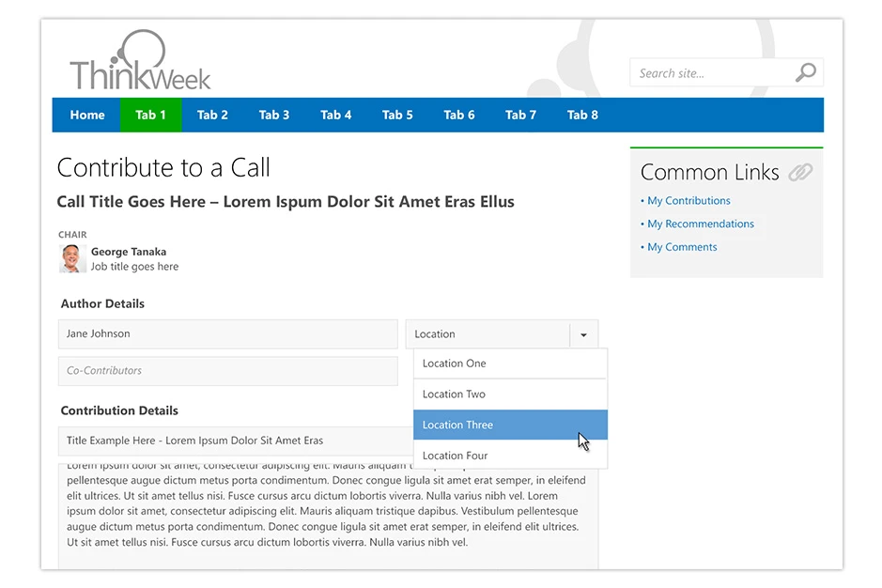Click the Jane Johnson author name field
The image size is (882, 588).
227,334
